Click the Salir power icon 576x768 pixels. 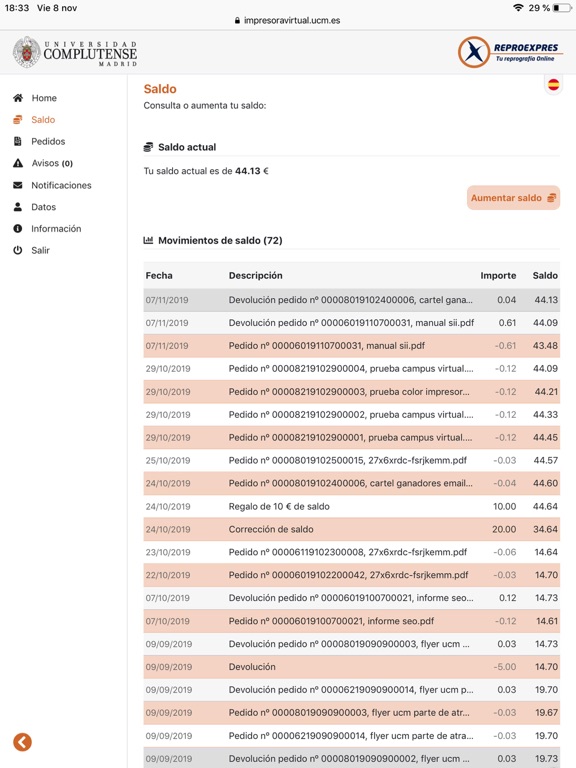18,250
